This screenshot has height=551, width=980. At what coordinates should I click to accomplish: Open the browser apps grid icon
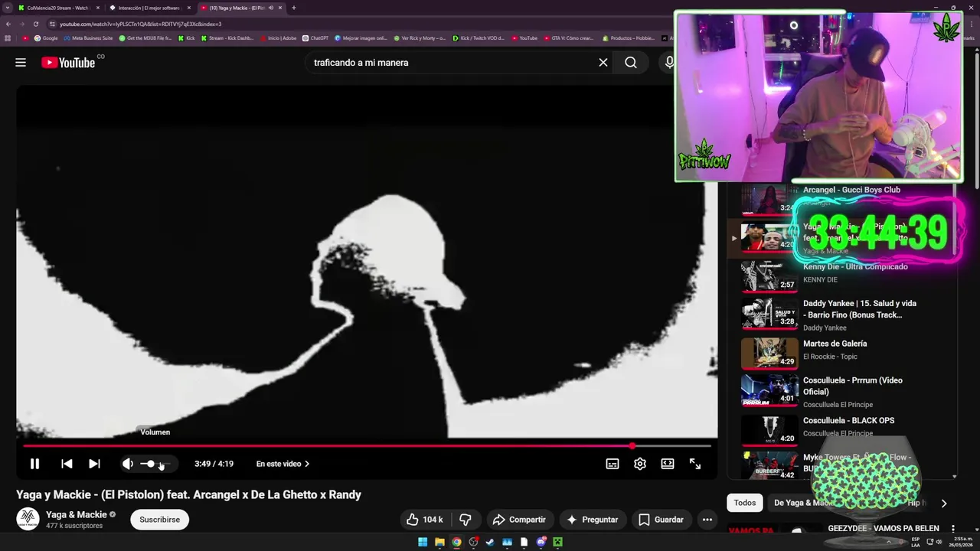(x=8, y=38)
